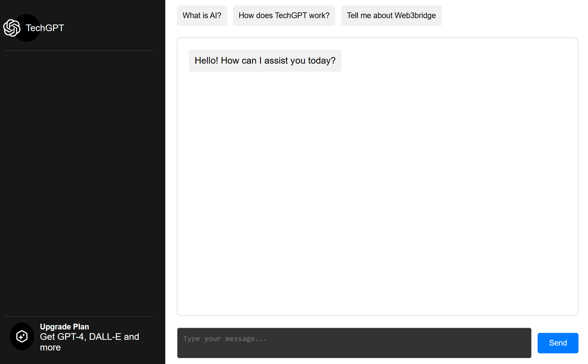Open the Upgrade Plan link
The image size is (588, 364).
pyautogui.click(x=65, y=327)
